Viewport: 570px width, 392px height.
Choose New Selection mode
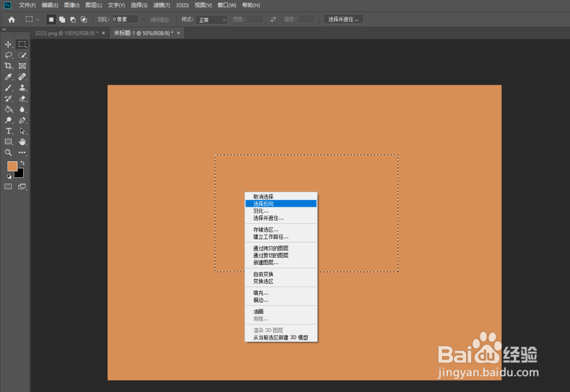(51, 19)
